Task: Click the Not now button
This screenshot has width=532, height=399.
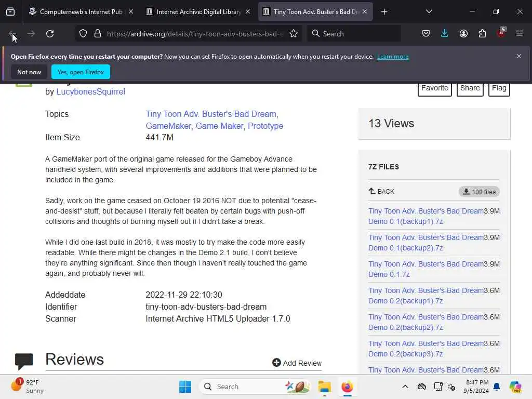Action: tap(29, 72)
